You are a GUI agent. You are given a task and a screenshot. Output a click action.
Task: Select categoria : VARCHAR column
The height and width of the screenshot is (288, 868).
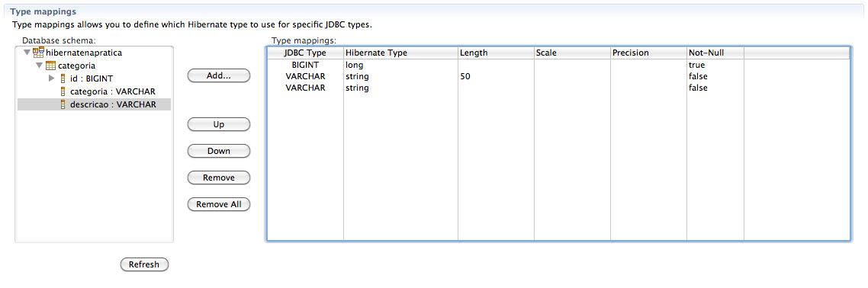(x=113, y=91)
